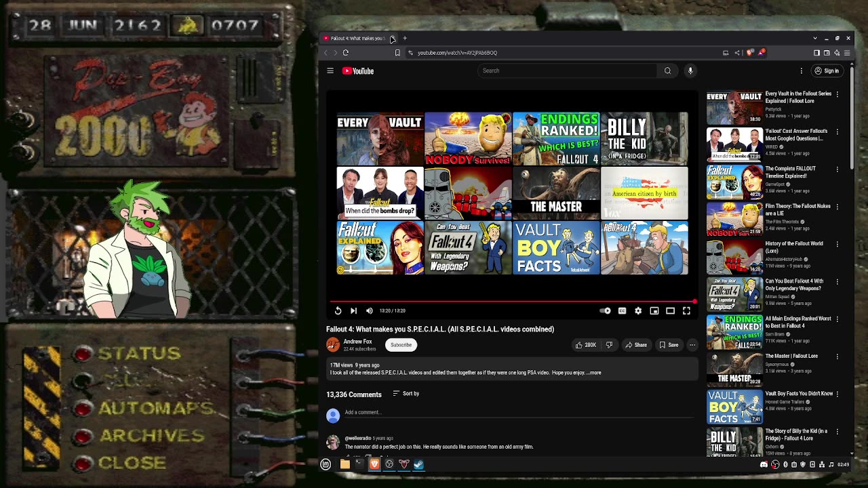This screenshot has width=868, height=488.
Task: Open the browser main hamburger menu
Action: click(x=847, y=53)
